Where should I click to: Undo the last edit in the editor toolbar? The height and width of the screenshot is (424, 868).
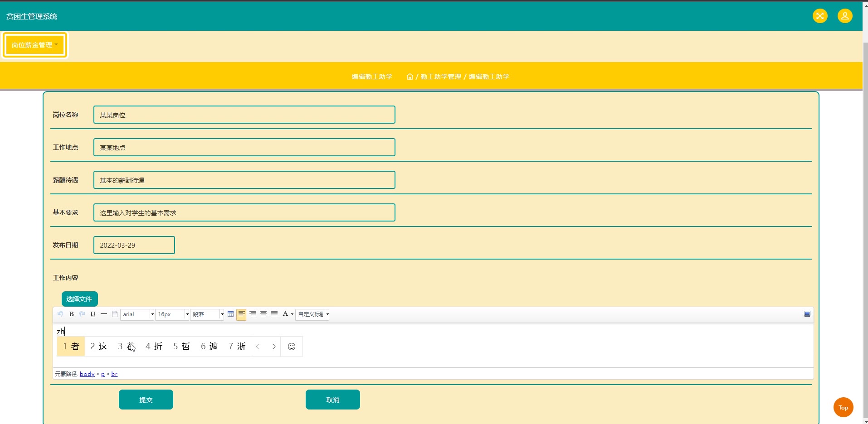60,314
